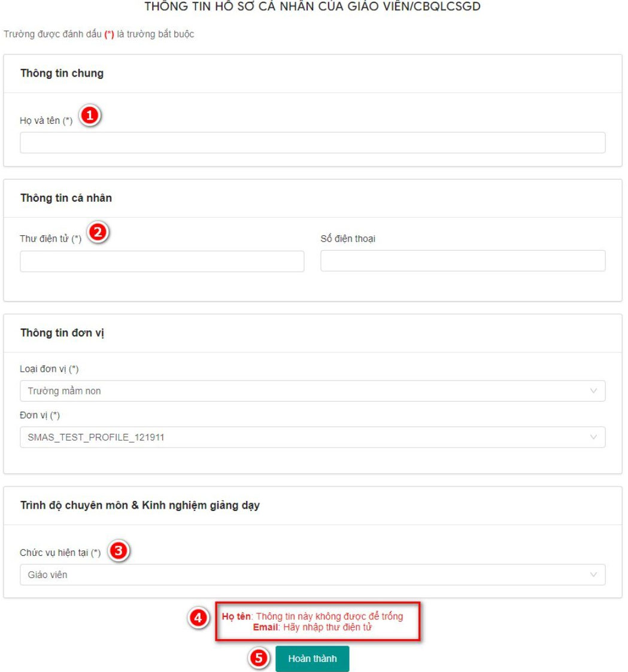This screenshot has width=628, height=672.
Task: Click the Email error message Hãy nhập thư điện tử
Action: [313, 628]
